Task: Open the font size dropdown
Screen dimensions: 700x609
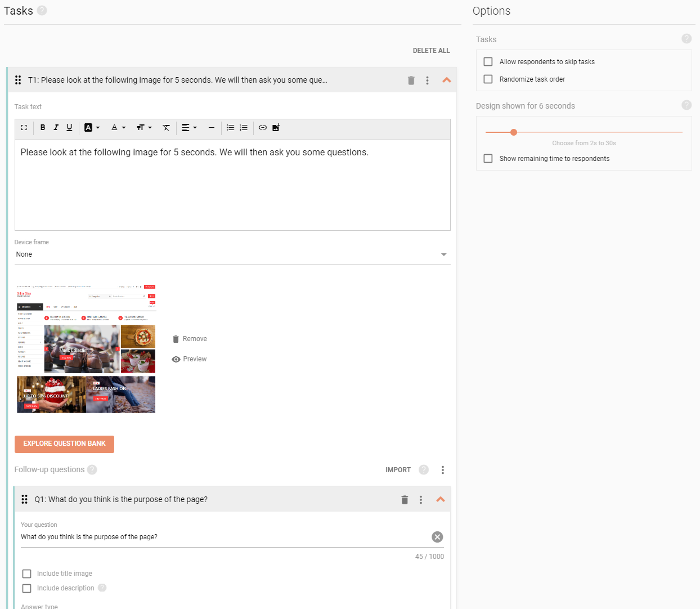Action: [144, 128]
